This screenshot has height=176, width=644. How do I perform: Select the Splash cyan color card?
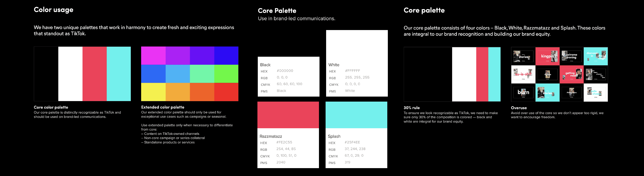pos(357,135)
